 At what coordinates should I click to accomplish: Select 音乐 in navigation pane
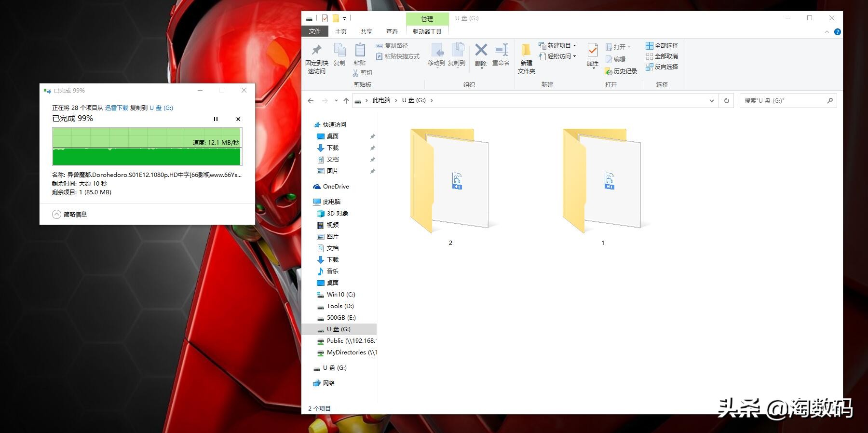(x=328, y=271)
